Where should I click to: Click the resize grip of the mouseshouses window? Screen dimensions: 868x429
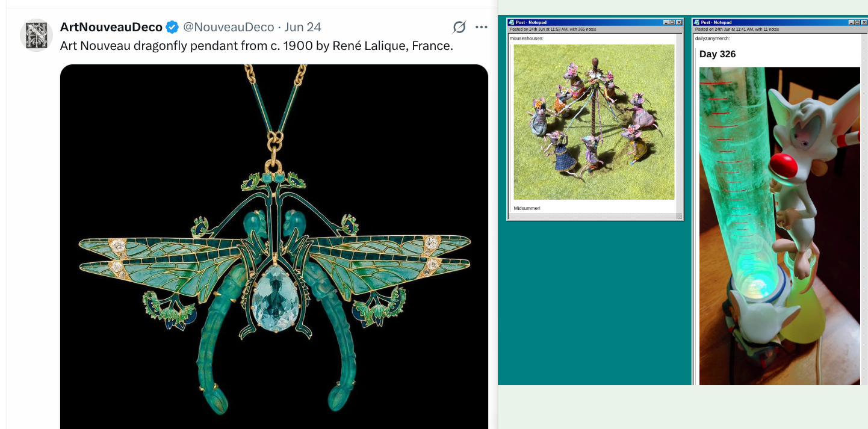679,217
